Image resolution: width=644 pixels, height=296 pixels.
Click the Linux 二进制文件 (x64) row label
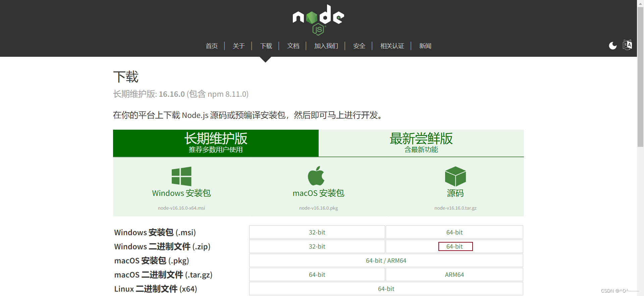[x=156, y=289]
